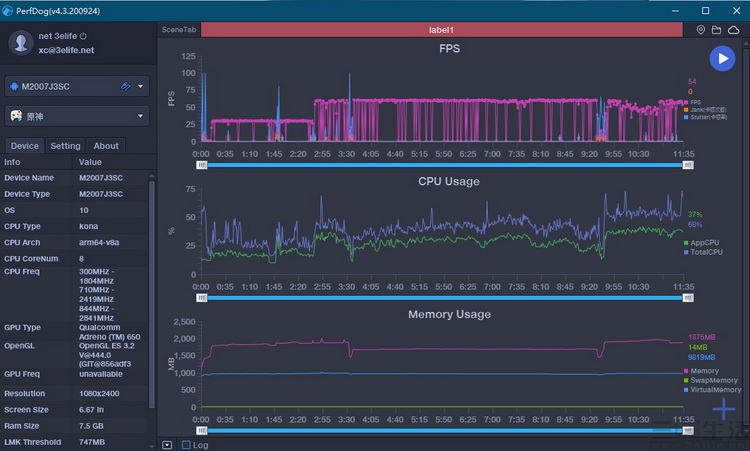Open the 原神 app selection dropdown

click(x=77, y=116)
